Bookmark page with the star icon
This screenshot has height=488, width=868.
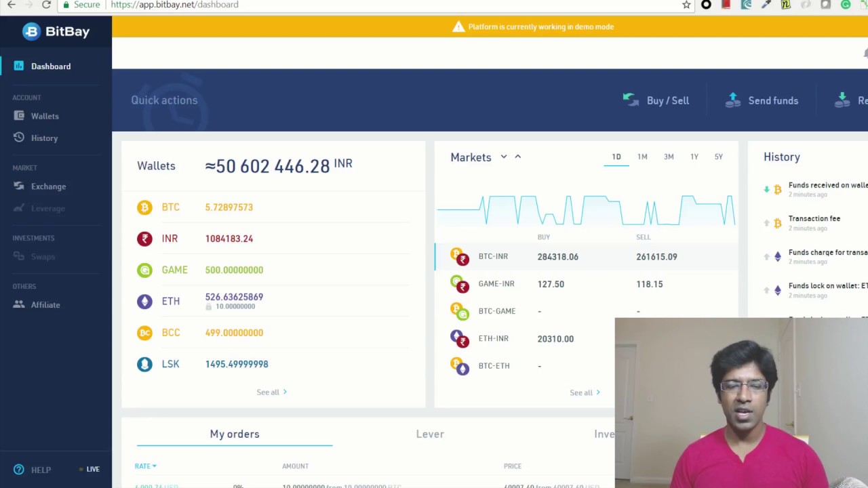[686, 5]
